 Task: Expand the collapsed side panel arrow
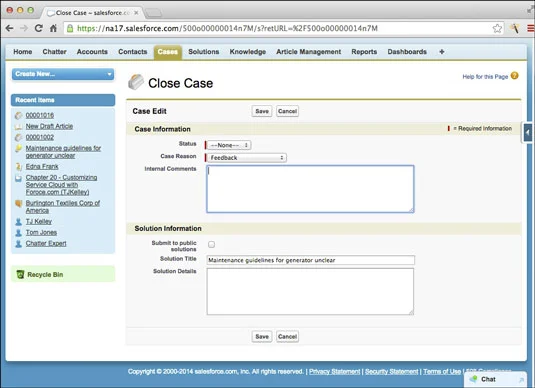pyautogui.click(x=527, y=133)
